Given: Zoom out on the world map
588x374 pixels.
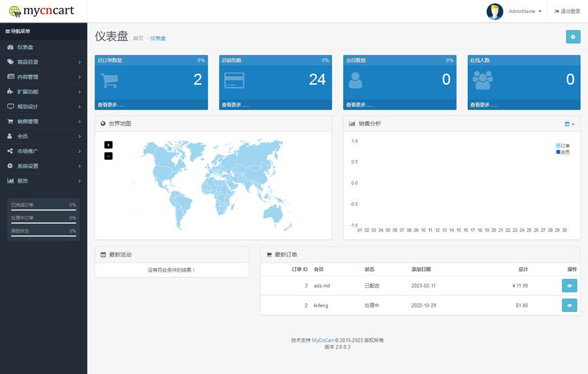Looking at the screenshot, I should [x=108, y=156].
